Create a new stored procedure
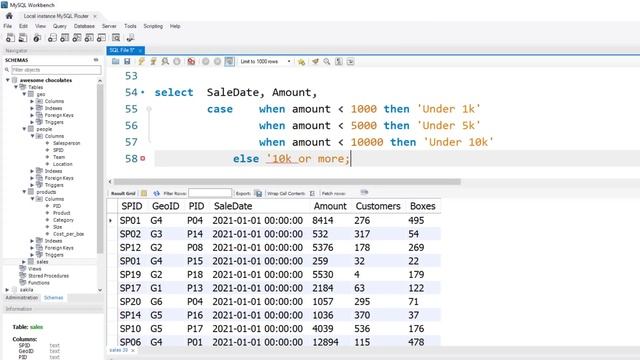This screenshot has width=640, height=360. click(x=89, y=38)
